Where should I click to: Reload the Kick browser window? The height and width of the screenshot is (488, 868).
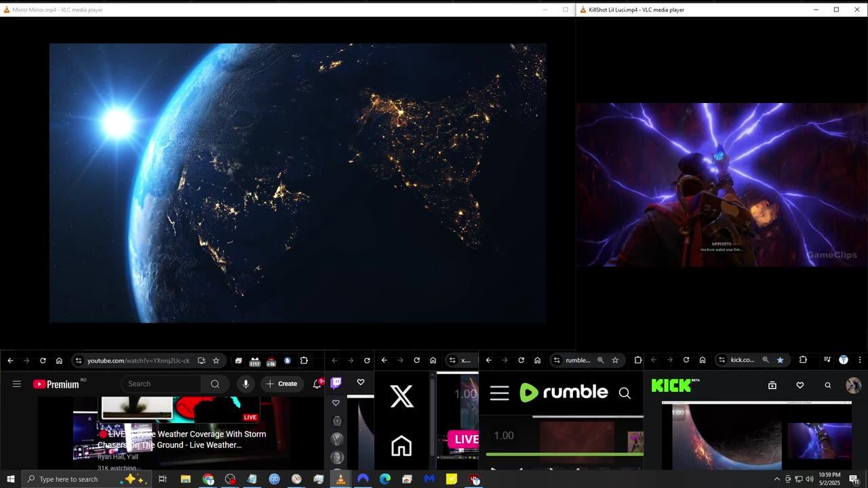pyautogui.click(x=686, y=361)
